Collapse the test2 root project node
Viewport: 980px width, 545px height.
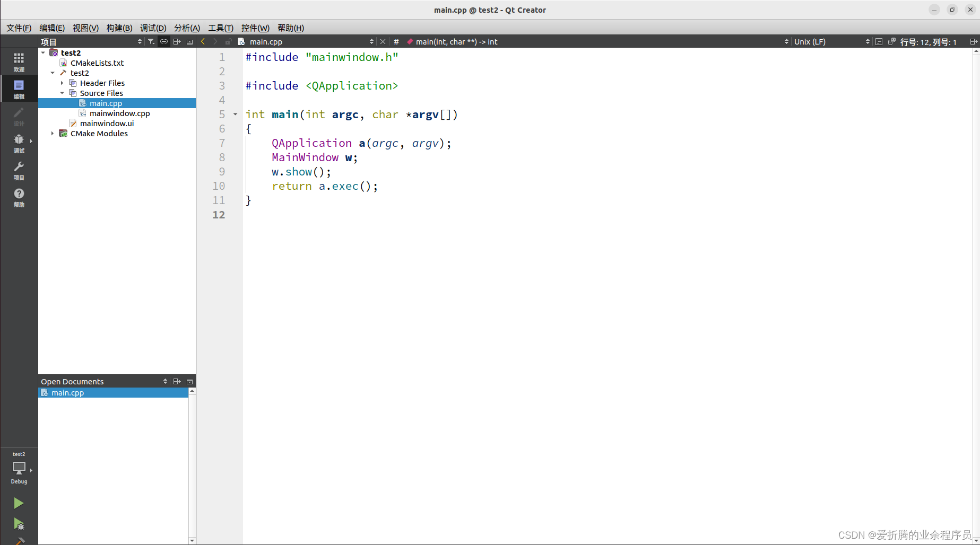tap(43, 52)
